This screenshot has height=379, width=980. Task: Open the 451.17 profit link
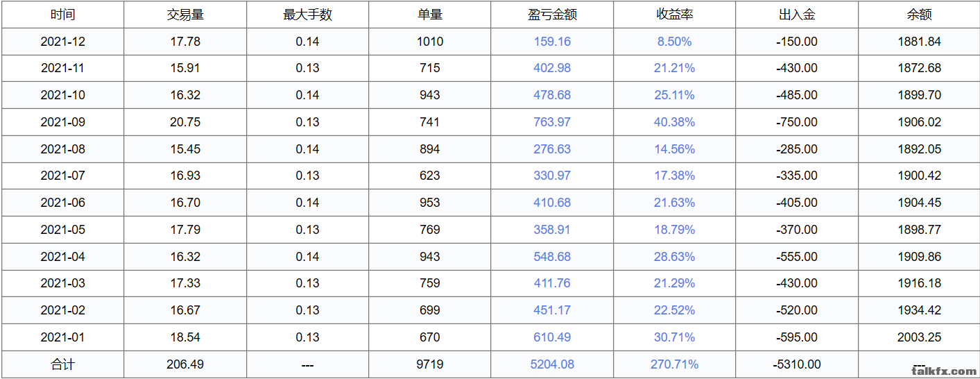point(552,310)
